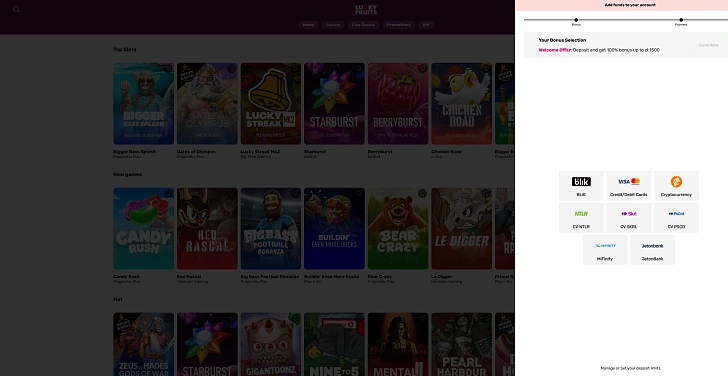Toggle heart on Chicken Road tile

tap(486, 69)
